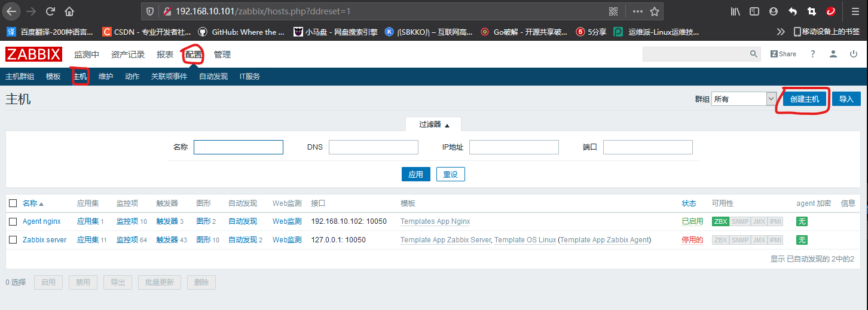Open the 监测中 menu
Screen dimensions: 868x310
[x=87, y=54]
